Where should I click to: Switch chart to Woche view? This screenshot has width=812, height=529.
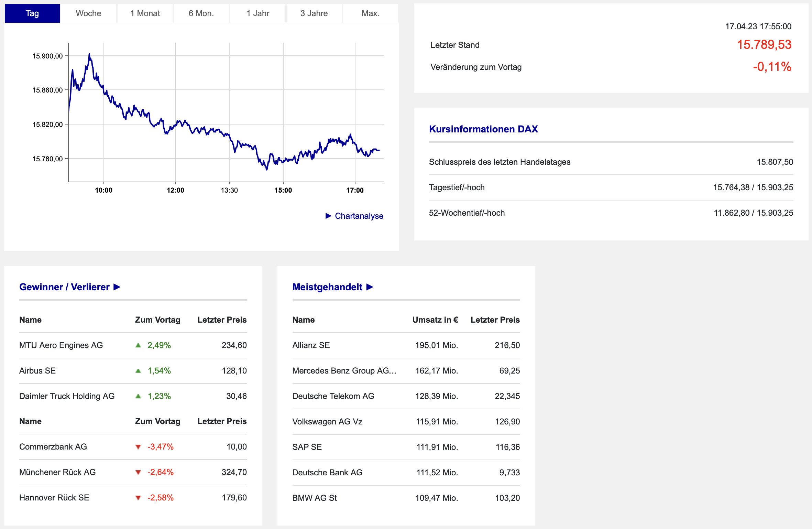[x=88, y=13]
